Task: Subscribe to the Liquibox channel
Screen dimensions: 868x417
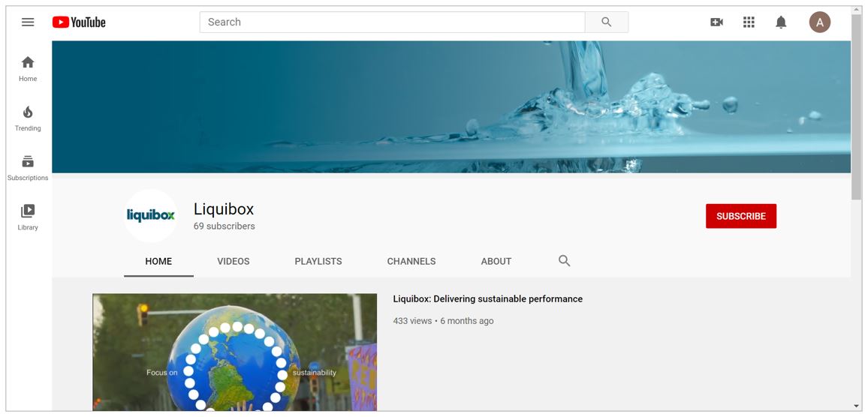Action: click(x=740, y=216)
